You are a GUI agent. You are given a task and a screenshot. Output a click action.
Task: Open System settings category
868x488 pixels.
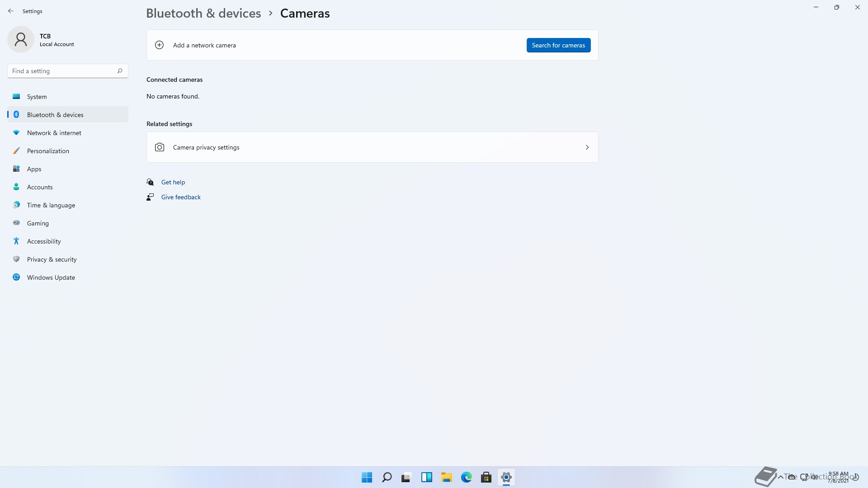click(x=68, y=97)
